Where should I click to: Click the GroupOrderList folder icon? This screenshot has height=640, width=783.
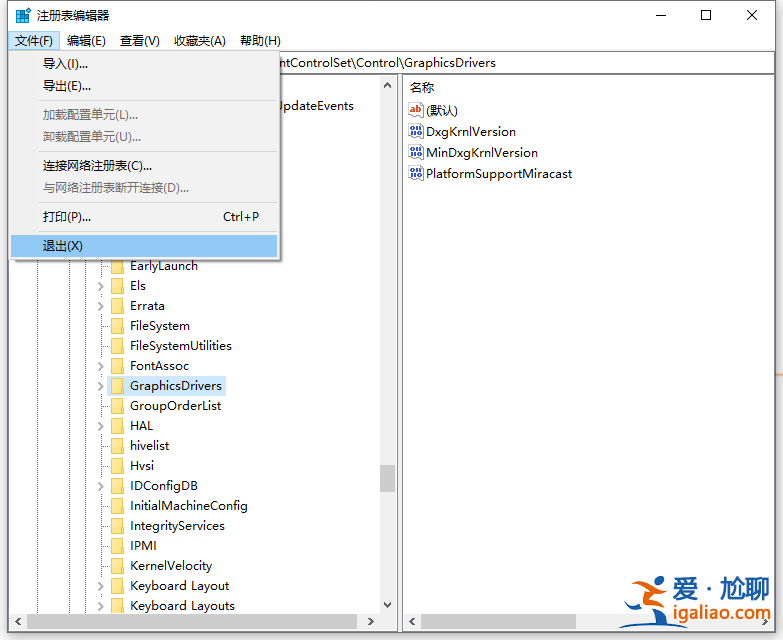coord(117,406)
